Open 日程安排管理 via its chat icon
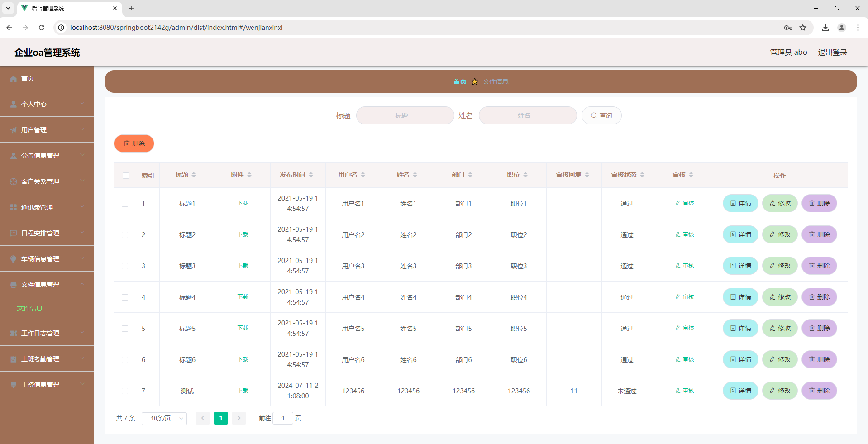This screenshot has width=868, height=444. pos(13,233)
